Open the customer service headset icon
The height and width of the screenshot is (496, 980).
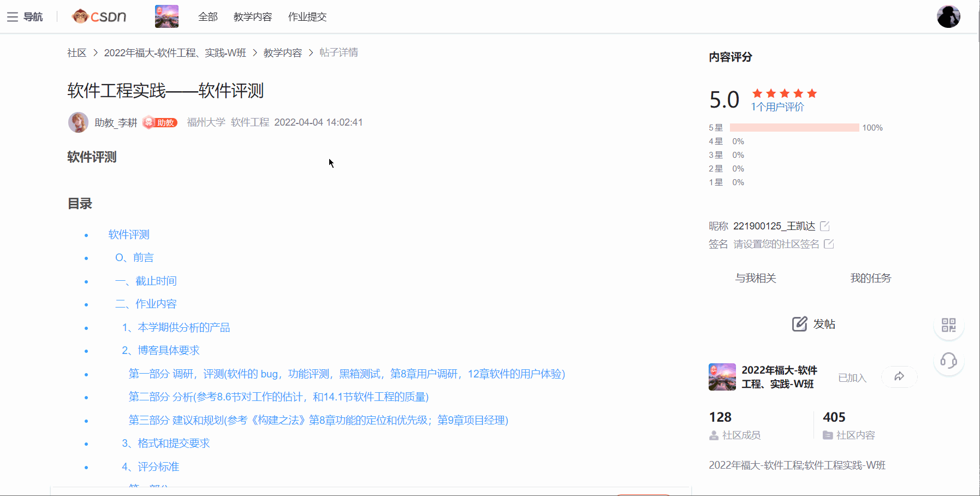(949, 361)
